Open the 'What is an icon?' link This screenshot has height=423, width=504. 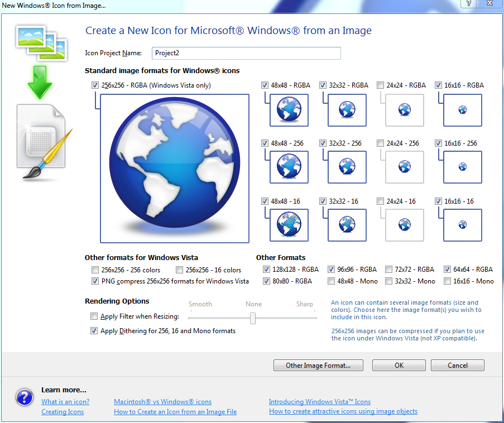tap(65, 401)
